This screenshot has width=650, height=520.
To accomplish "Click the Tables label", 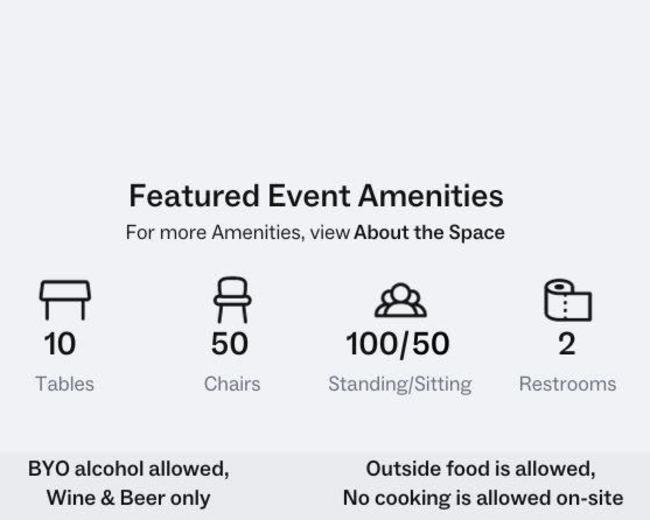I will [65, 384].
